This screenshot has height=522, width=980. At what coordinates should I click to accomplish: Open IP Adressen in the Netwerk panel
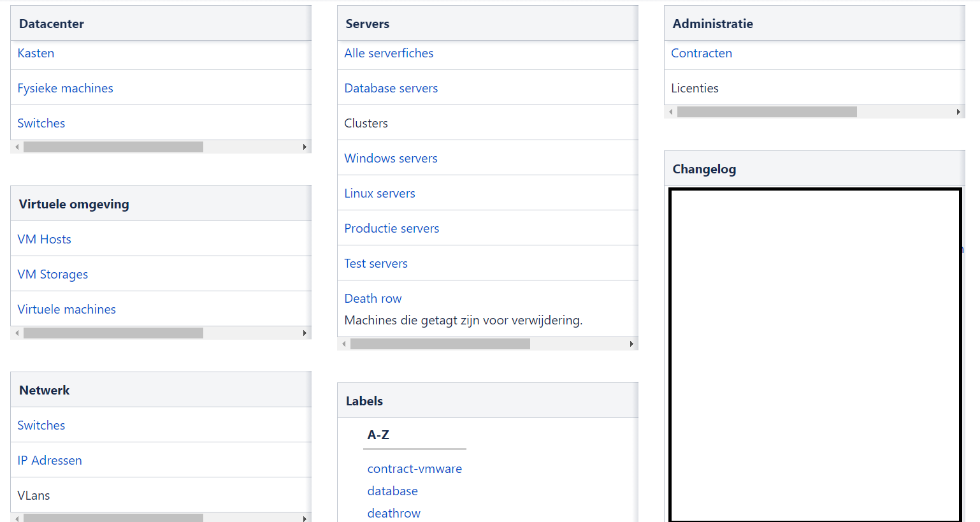click(x=50, y=460)
